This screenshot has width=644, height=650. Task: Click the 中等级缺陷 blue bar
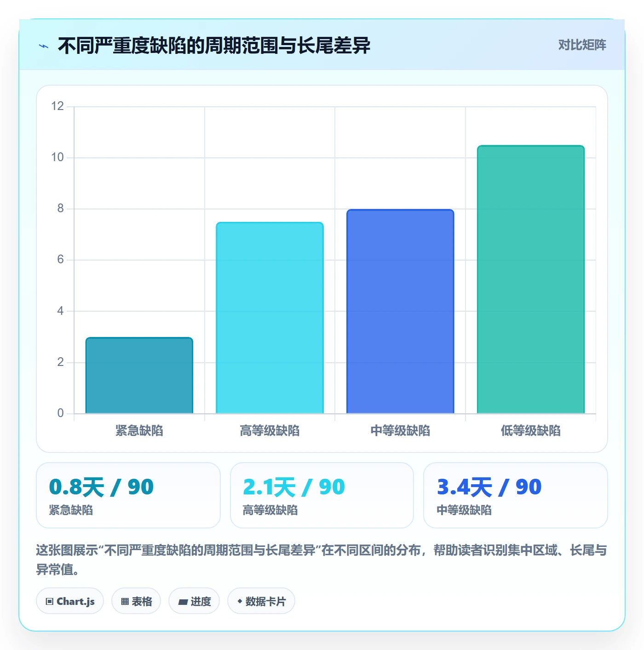(400, 311)
